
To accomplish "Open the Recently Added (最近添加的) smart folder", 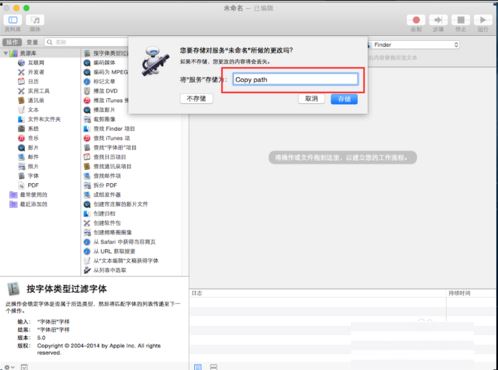I will tap(33, 204).
